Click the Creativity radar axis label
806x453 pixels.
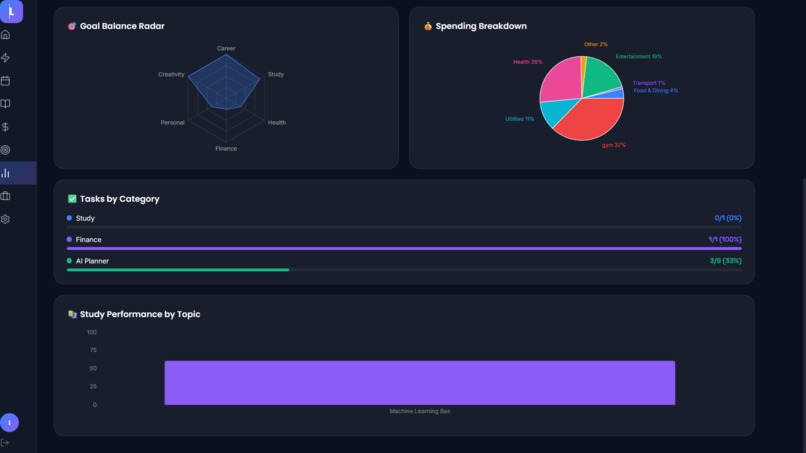click(171, 75)
